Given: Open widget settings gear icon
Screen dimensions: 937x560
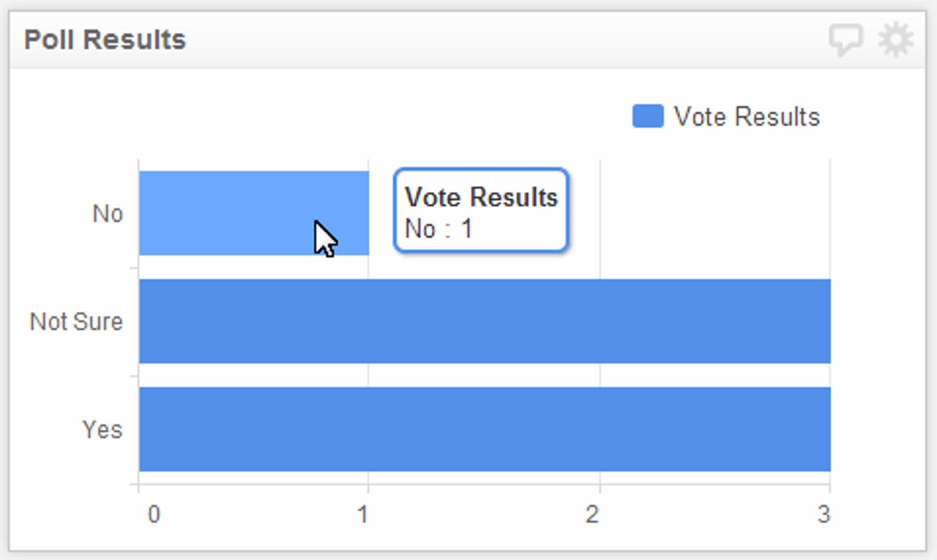Looking at the screenshot, I should [x=896, y=39].
